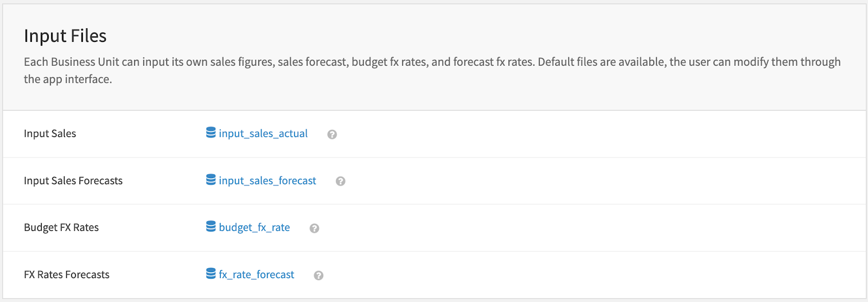Click the Input Files section heading
This screenshot has height=302, width=868.
point(65,36)
